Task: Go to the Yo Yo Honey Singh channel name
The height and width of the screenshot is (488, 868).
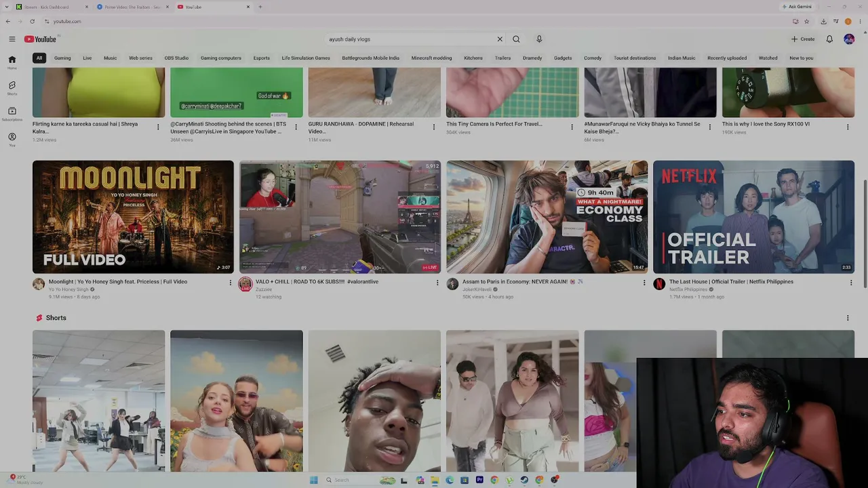Action: (x=68, y=289)
